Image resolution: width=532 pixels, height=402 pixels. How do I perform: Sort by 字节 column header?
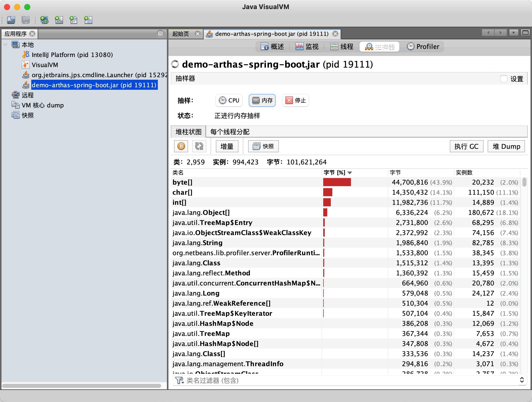[421, 173]
